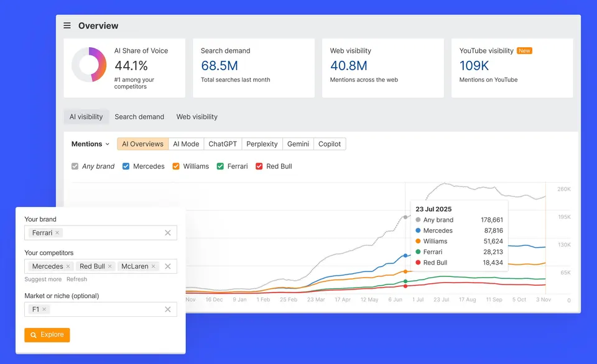Viewport: 597px width, 364px height.
Task: Click the 3 Nov axis label
Action: pos(544,300)
